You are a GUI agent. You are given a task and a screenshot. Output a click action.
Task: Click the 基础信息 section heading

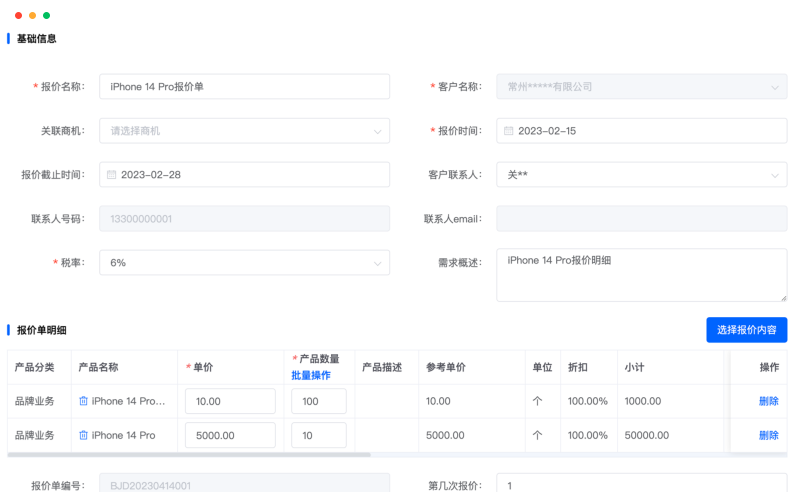point(36,39)
